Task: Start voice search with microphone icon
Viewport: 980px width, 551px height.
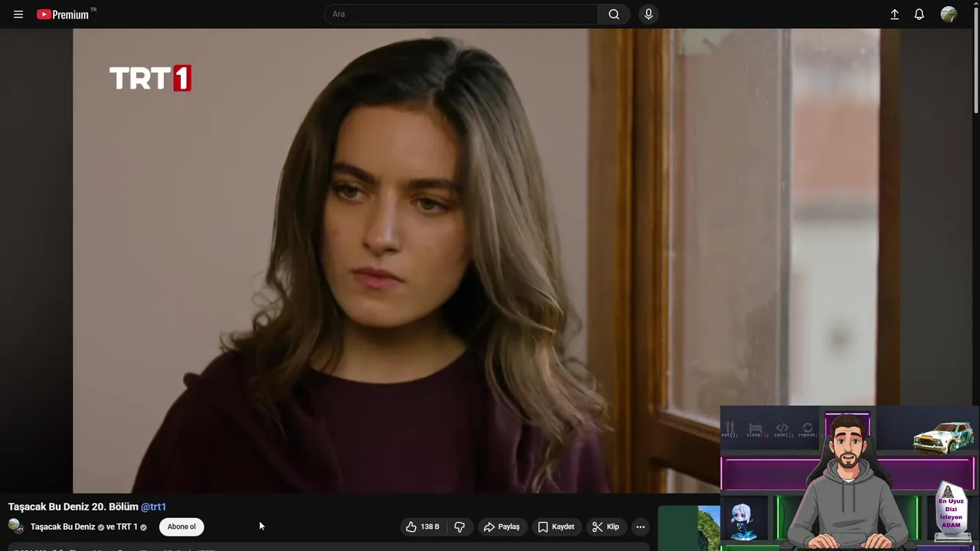Action: tap(648, 14)
